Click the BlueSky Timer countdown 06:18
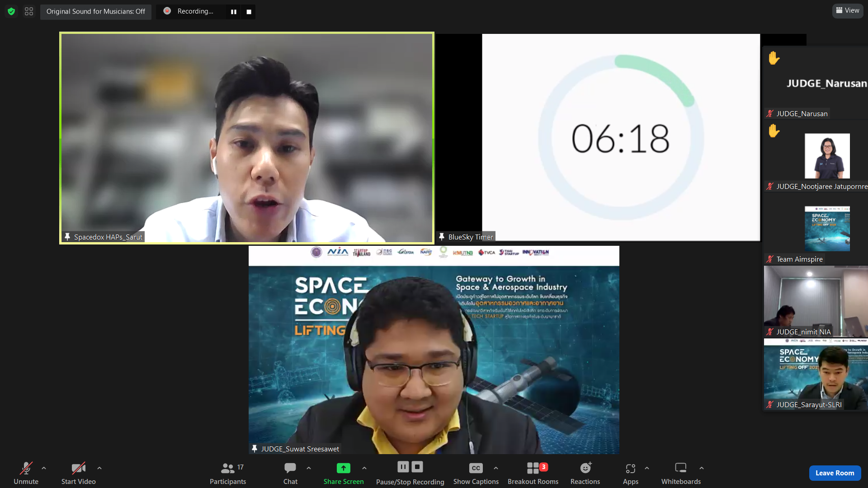This screenshot has width=868, height=488. click(621, 138)
